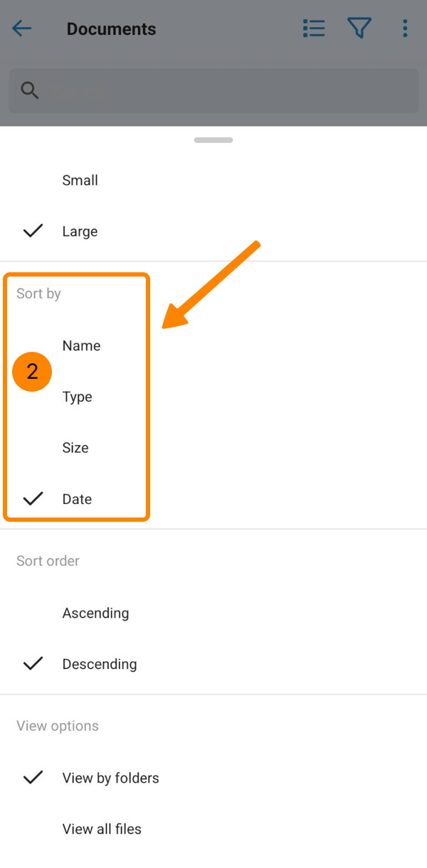Screen dimensions: 427x868
Task: Sort files by Date
Action: tap(77, 500)
